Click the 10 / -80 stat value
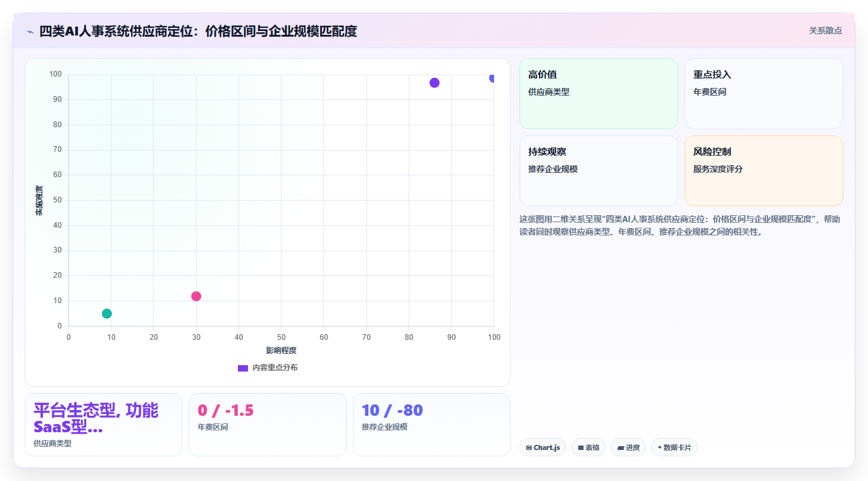Image resolution: width=868 pixels, height=481 pixels. (392, 410)
